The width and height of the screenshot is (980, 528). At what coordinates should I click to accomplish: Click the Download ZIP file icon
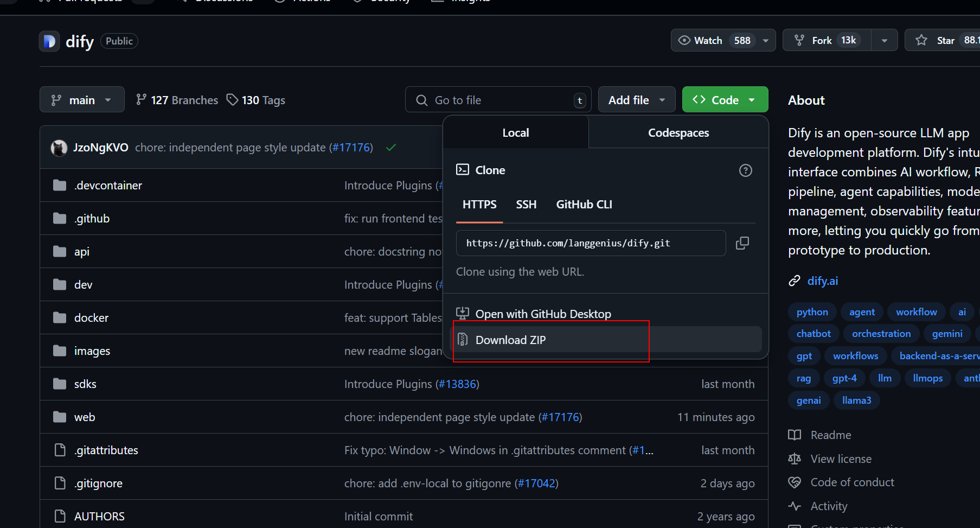(x=463, y=340)
